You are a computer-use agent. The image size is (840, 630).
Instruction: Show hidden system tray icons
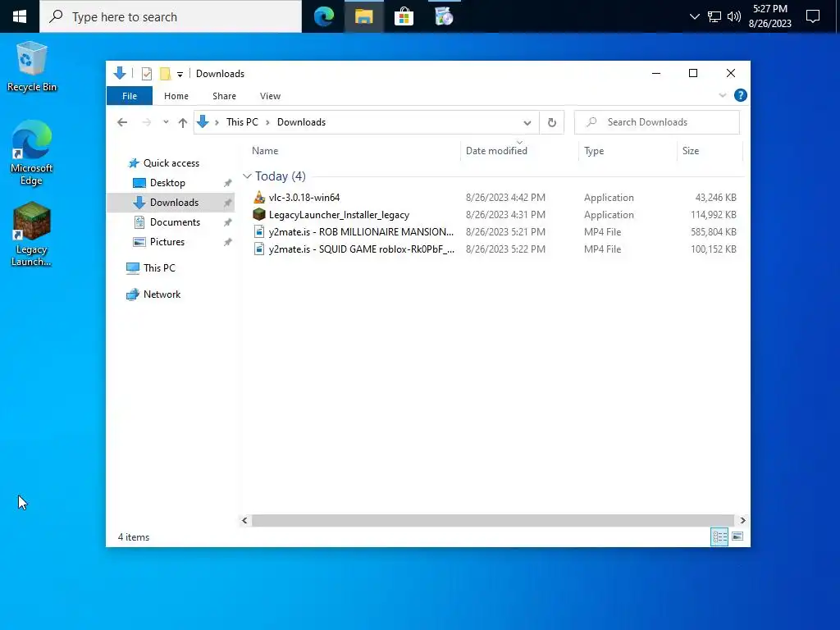pyautogui.click(x=694, y=16)
